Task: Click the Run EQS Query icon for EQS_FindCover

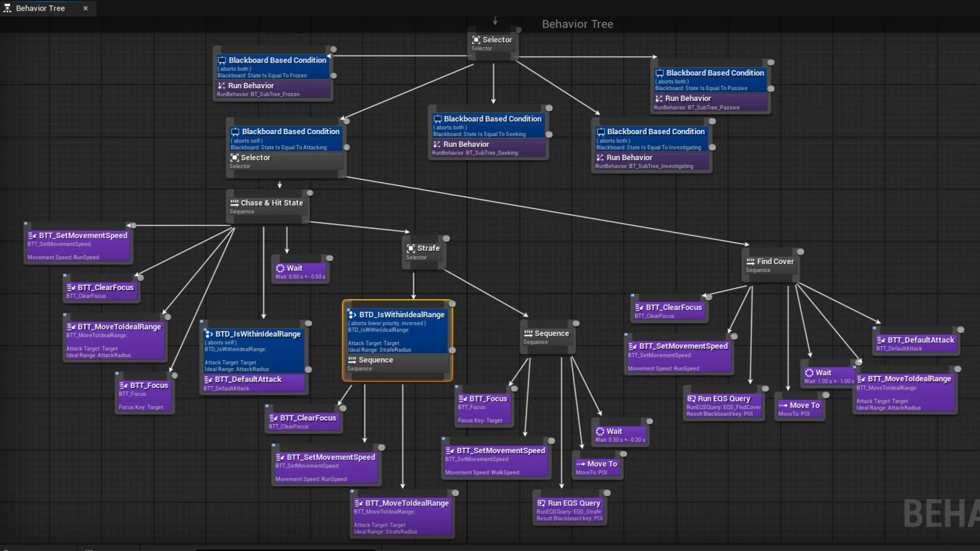Action: [692, 399]
